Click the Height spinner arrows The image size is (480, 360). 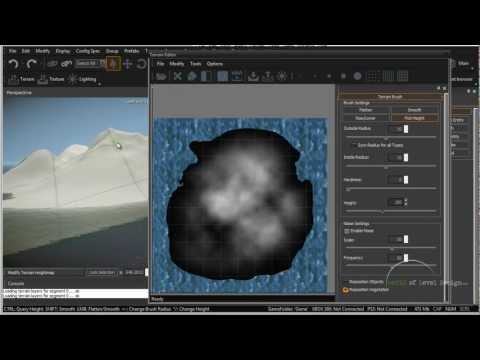(406, 202)
